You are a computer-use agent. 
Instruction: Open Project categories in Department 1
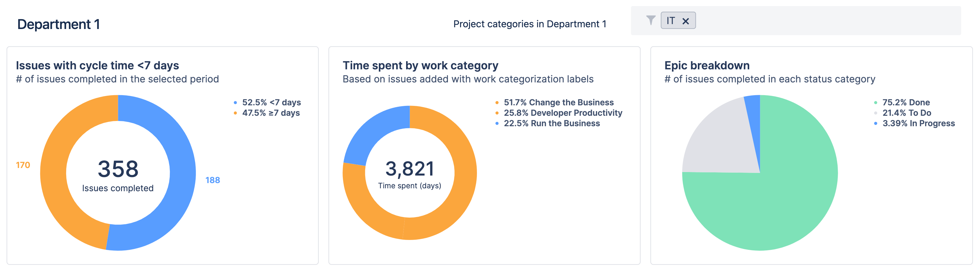[x=530, y=24]
